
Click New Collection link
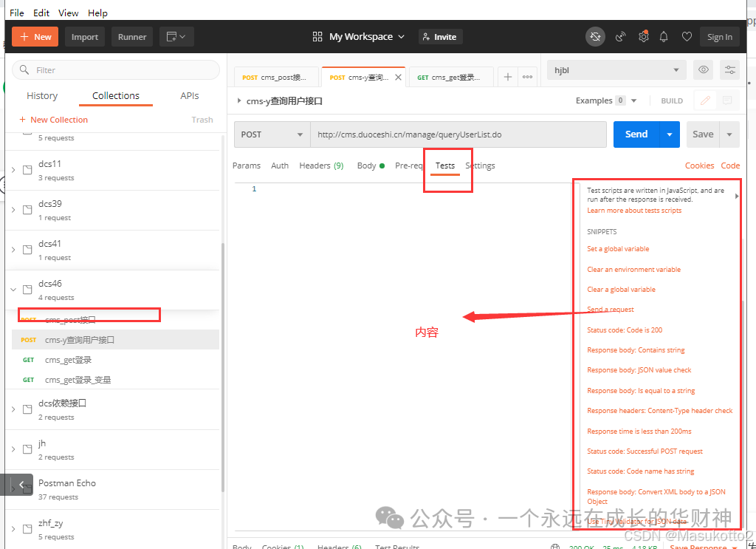(x=53, y=120)
